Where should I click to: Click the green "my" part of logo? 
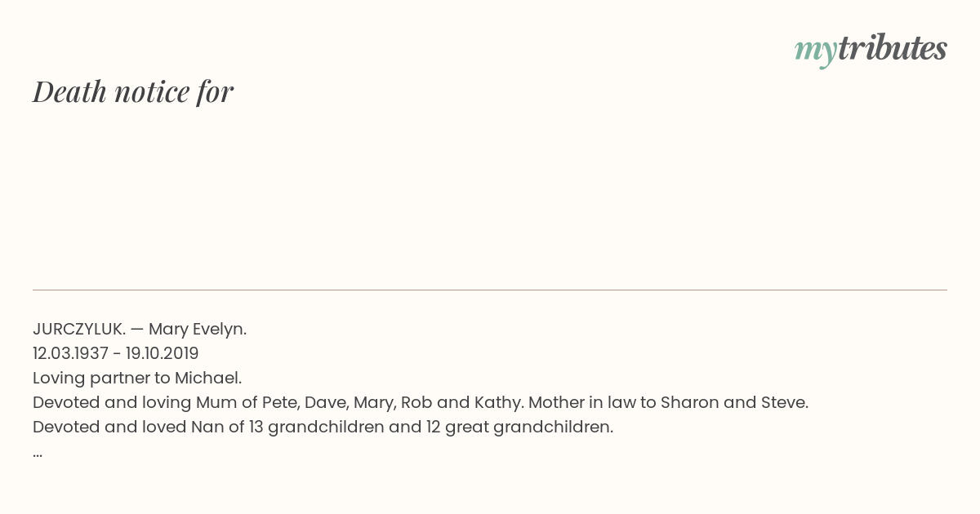(815, 52)
